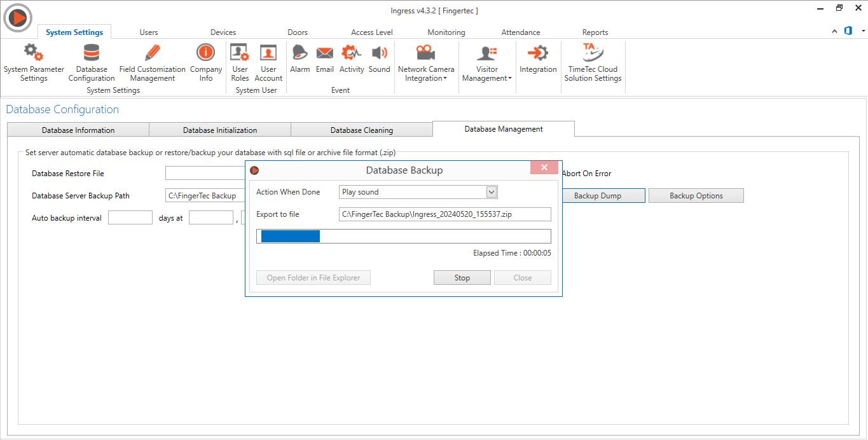Image resolution: width=868 pixels, height=440 pixels.
Task: Open User Account
Action: [x=268, y=63]
